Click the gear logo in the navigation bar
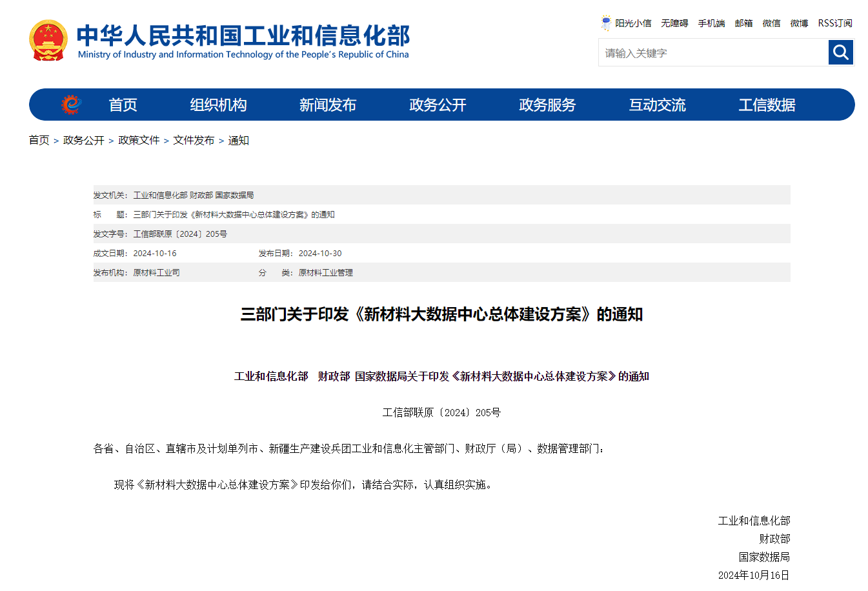 (70, 105)
